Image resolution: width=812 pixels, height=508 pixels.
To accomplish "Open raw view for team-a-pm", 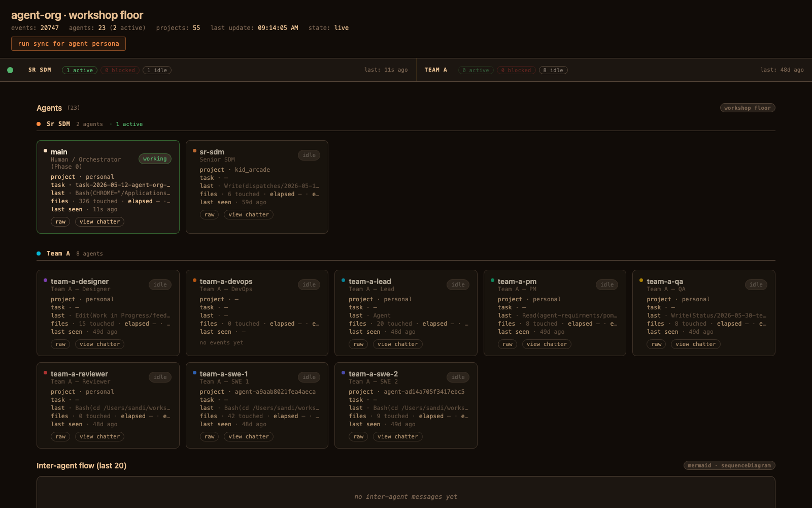I will point(507,344).
